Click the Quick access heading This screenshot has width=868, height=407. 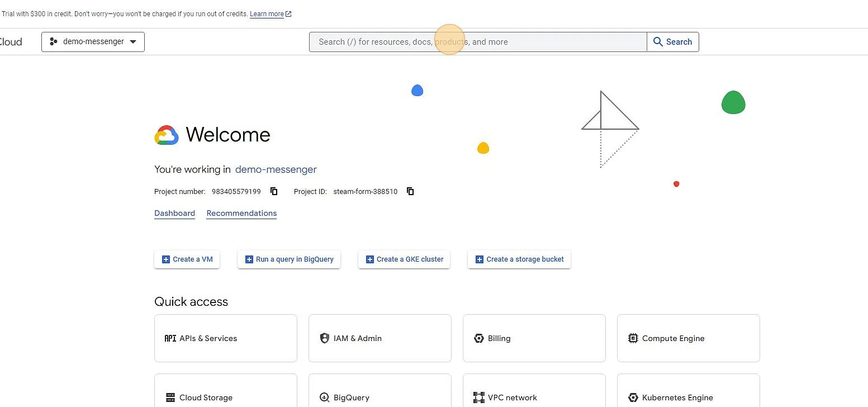coord(191,302)
